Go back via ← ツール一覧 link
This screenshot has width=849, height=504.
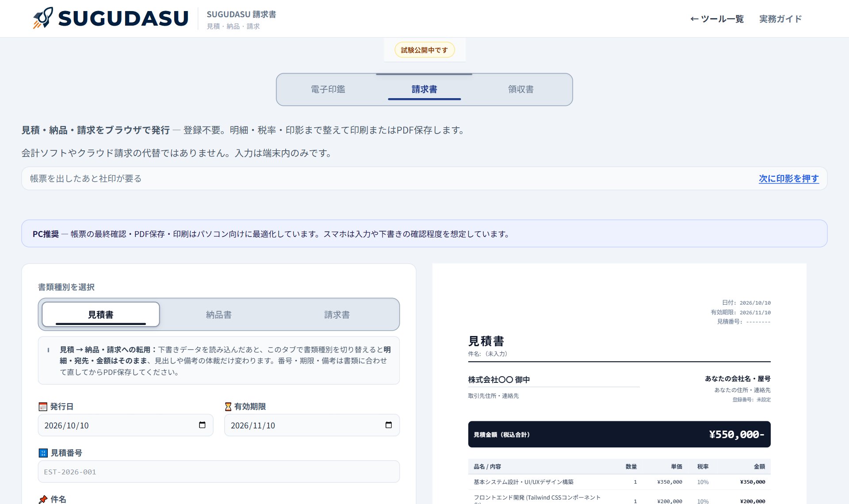[x=717, y=19]
